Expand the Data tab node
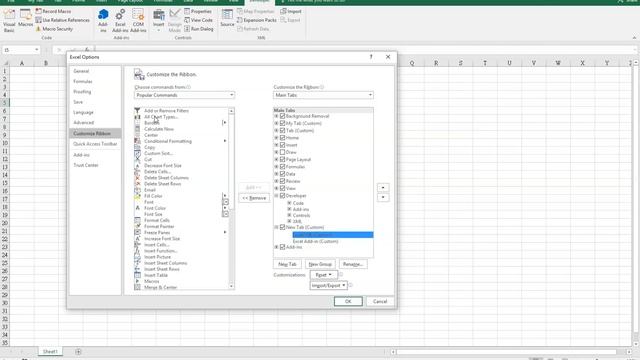The image size is (640, 360). [276, 174]
